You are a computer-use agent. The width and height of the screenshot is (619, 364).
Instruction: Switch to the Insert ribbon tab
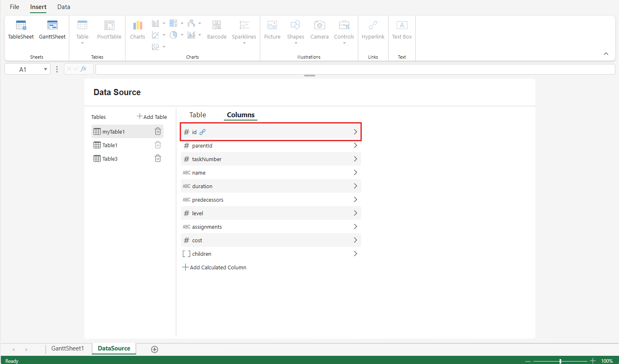38,7
